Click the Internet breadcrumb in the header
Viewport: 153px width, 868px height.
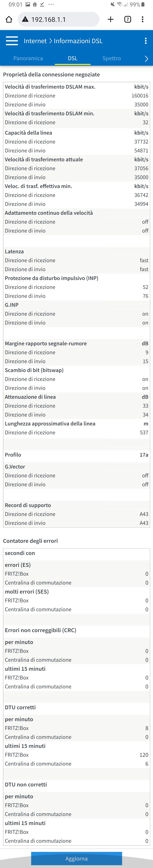(x=35, y=41)
